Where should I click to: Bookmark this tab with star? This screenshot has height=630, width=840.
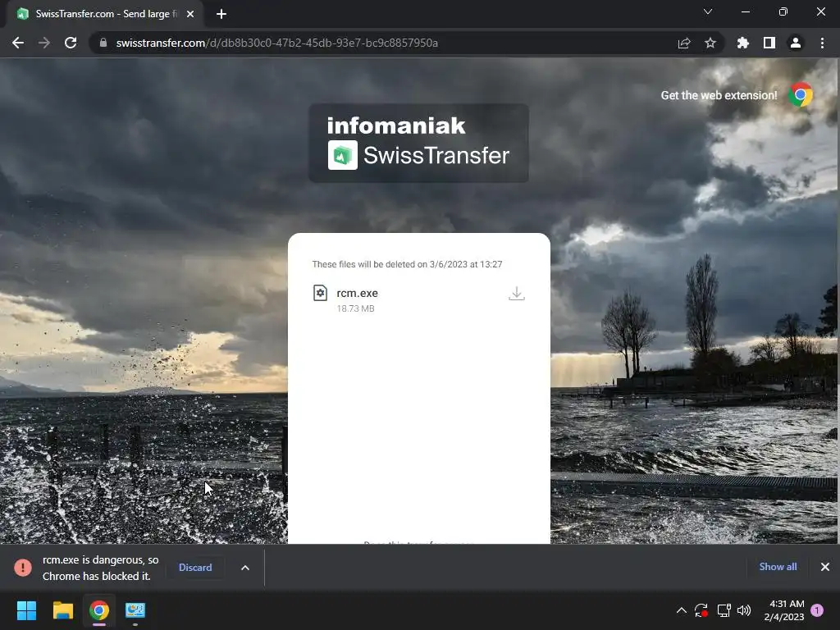[710, 43]
